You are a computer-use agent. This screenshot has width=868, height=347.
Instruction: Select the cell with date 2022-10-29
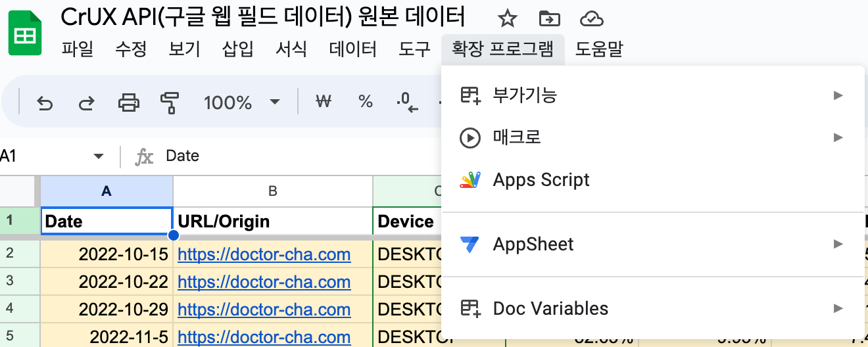point(107,310)
